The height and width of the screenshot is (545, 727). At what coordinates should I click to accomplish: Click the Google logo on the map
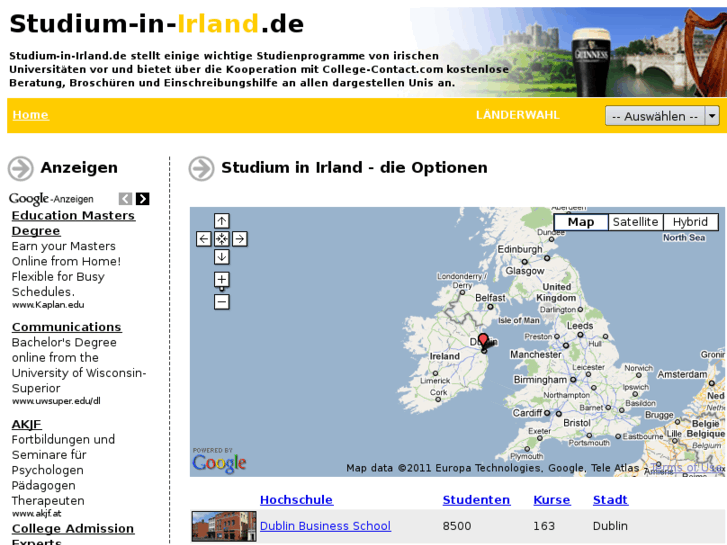tap(219, 462)
